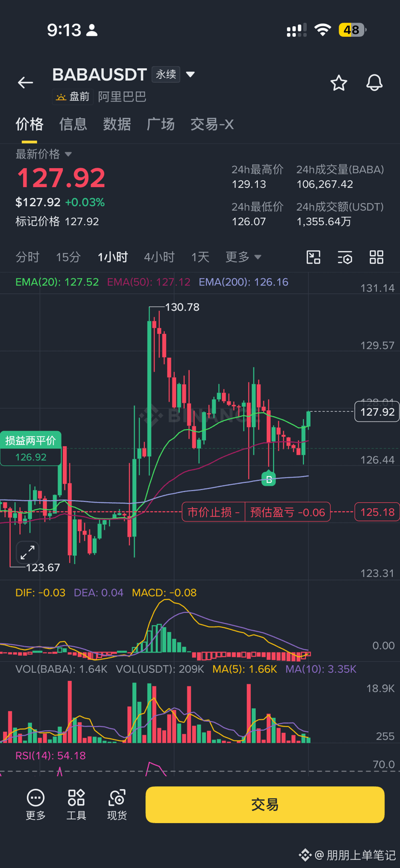
Task: Tap the MA(10): 3.35K label
Action: [x=321, y=669]
